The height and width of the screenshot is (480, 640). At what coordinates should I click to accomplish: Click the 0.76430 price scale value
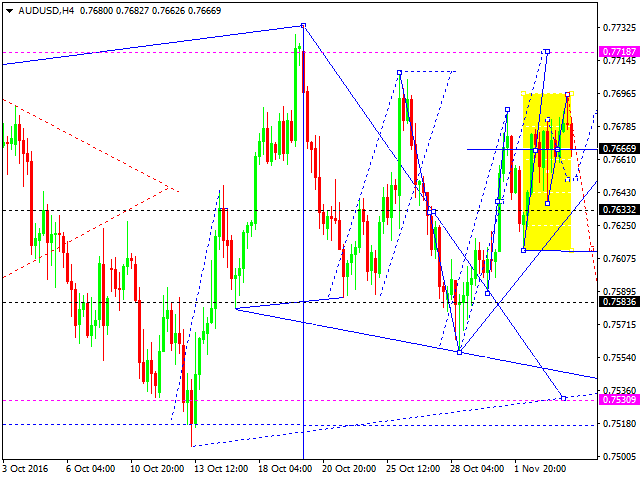click(619, 192)
